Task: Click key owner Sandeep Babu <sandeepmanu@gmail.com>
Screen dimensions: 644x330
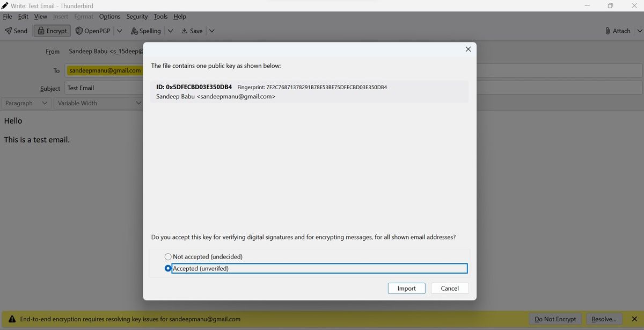Action: (215, 97)
